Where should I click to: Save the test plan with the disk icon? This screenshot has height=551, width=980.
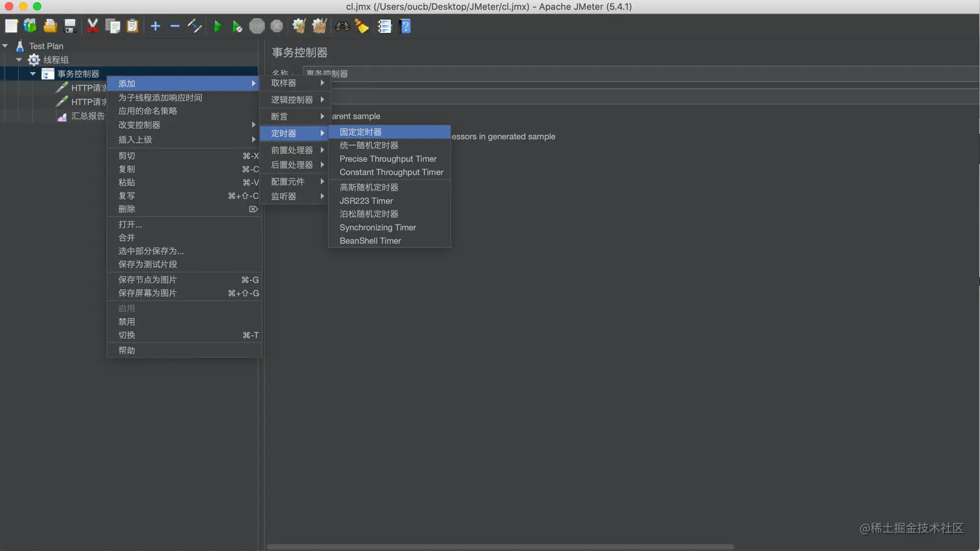tap(70, 26)
